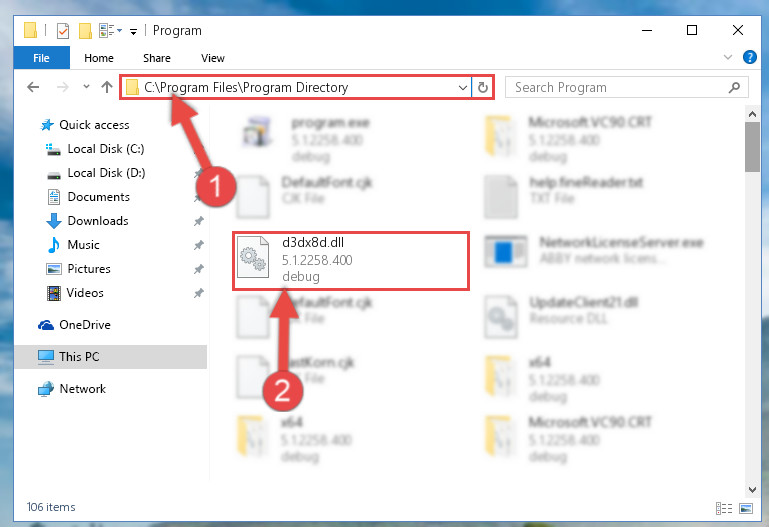Click the folder icon in title bar
769x527 pixels.
click(30, 30)
